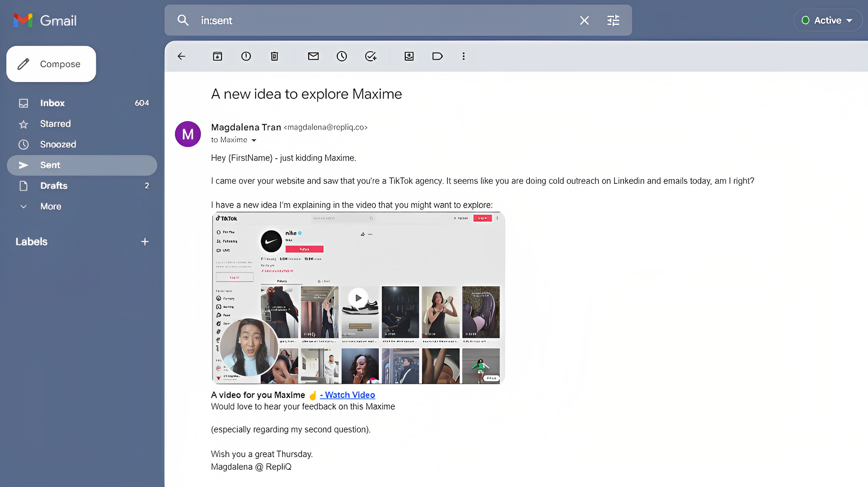Create a new label with plus icon
The width and height of the screenshot is (868, 487).
point(145,242)
